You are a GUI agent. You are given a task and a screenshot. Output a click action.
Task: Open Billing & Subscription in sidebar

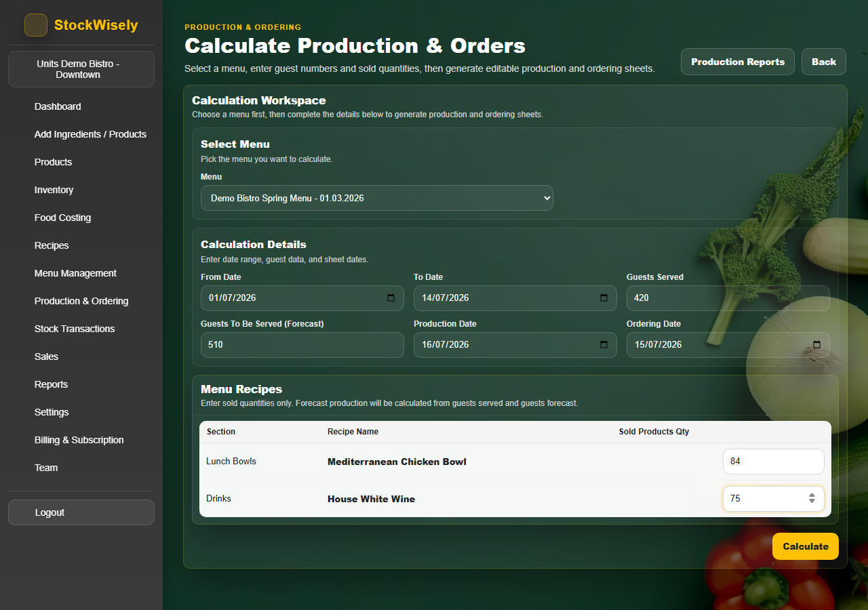tap(79, 440)
